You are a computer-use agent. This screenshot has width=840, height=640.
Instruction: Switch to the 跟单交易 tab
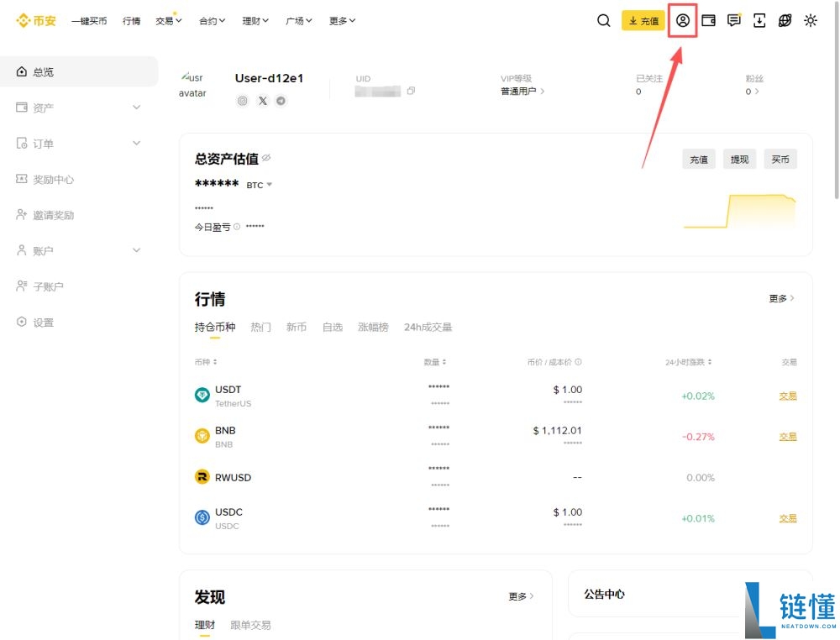(250, 625)
